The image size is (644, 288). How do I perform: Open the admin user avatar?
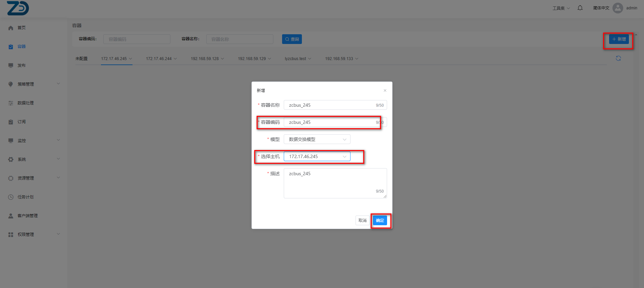(x=618, y=8)
